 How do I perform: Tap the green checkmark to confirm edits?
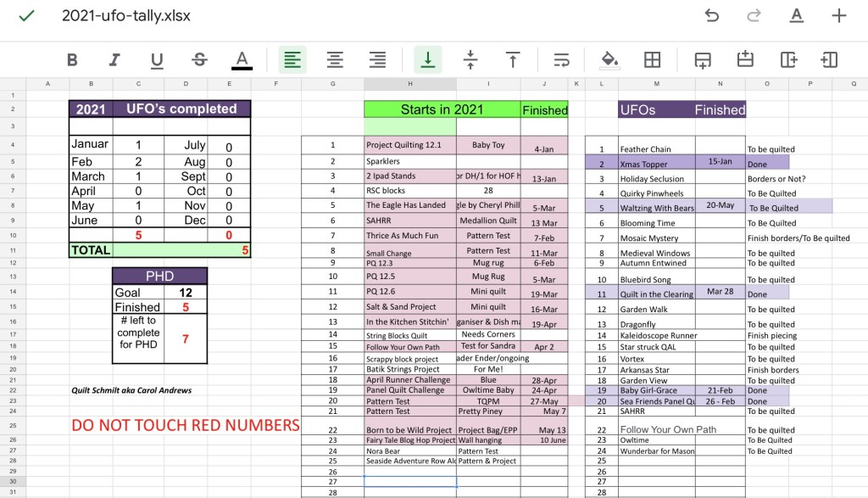(x=26, y=16)
